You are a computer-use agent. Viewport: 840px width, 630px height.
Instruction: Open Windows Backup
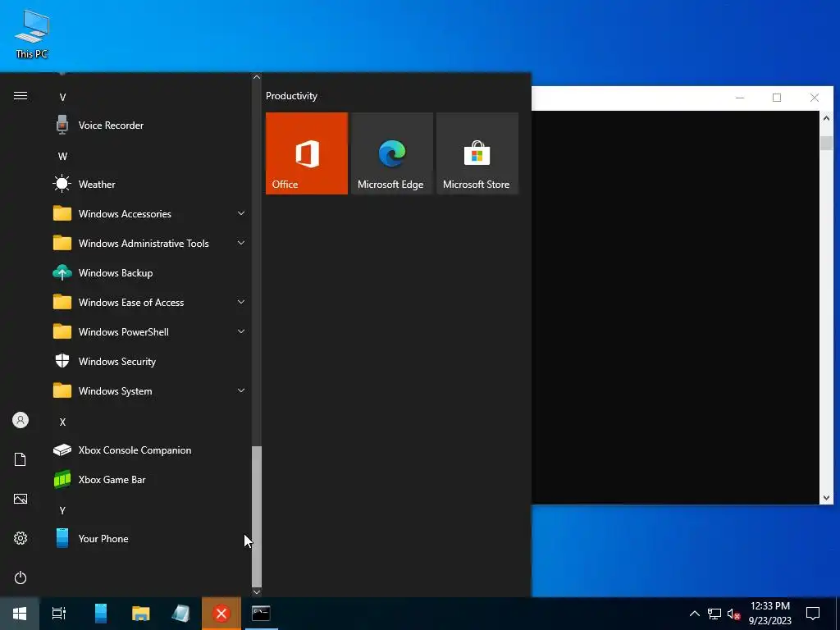click(150, 273)
